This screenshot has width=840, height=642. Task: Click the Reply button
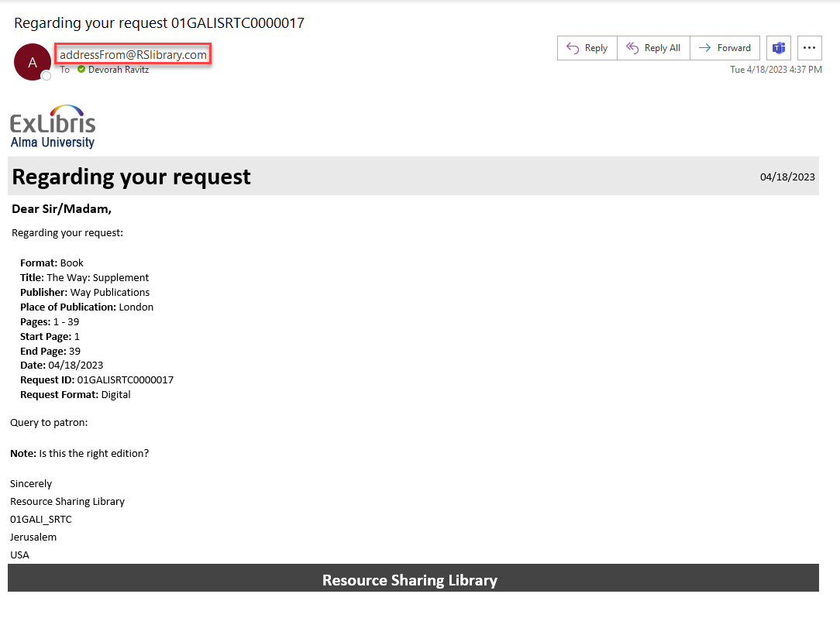pos(587,48)
